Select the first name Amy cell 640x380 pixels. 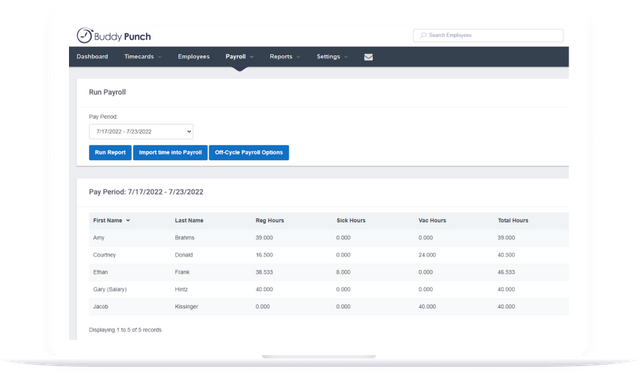[x=98, y=238]
